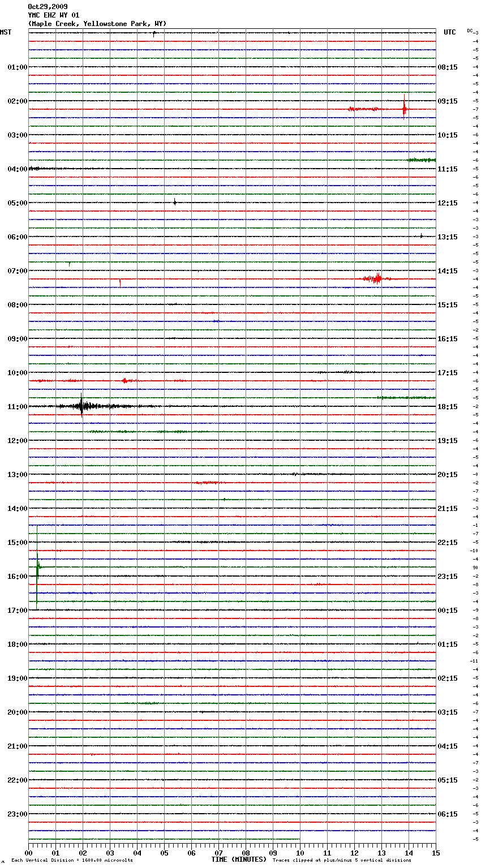Select the '16:00' MST time label

pos(18,576)
